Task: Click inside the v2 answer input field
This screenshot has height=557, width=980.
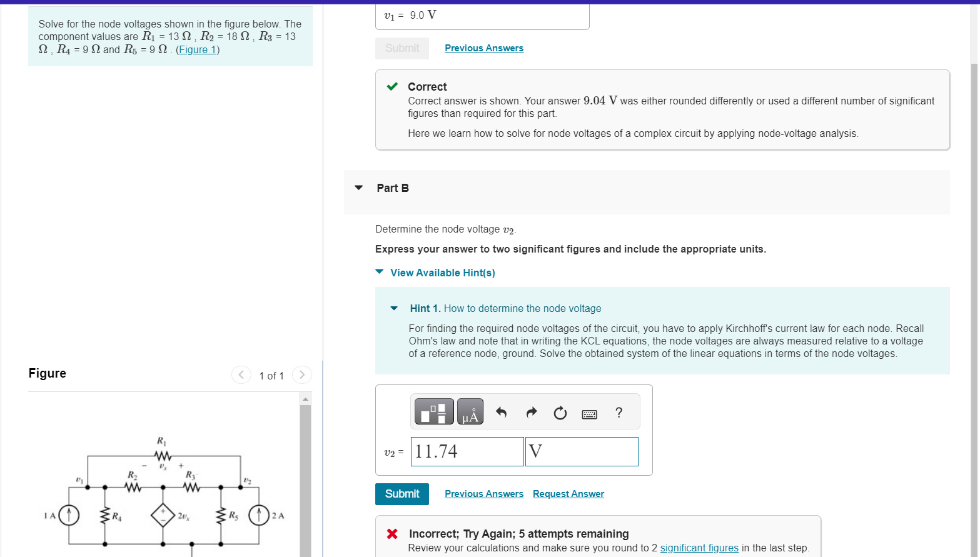Action: tap(467, 451)
